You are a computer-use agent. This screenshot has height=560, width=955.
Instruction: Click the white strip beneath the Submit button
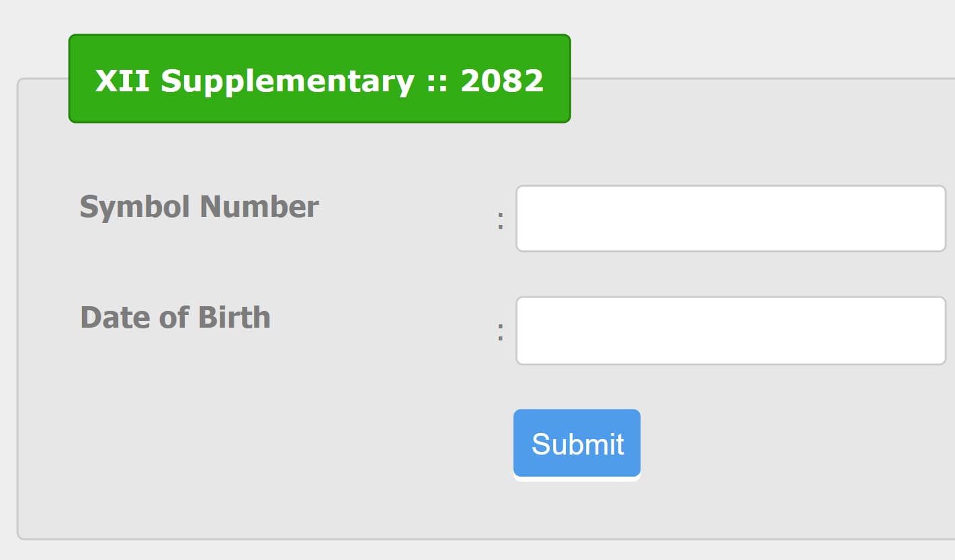(577, 479)
